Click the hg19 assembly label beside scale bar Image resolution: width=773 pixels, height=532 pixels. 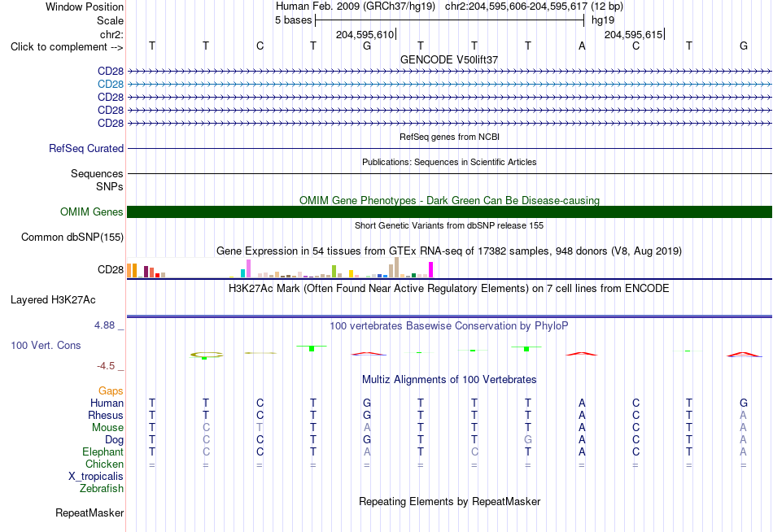click(x=603, y=20)
